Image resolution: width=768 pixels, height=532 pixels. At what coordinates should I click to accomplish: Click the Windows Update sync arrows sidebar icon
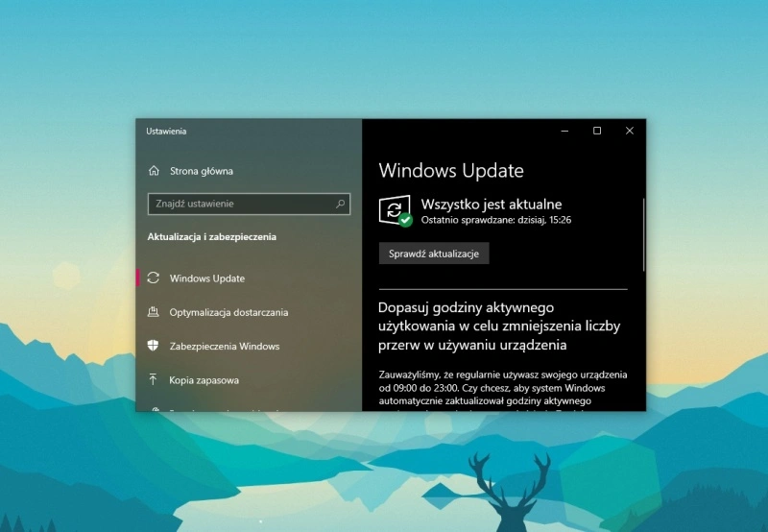[154, 278]
